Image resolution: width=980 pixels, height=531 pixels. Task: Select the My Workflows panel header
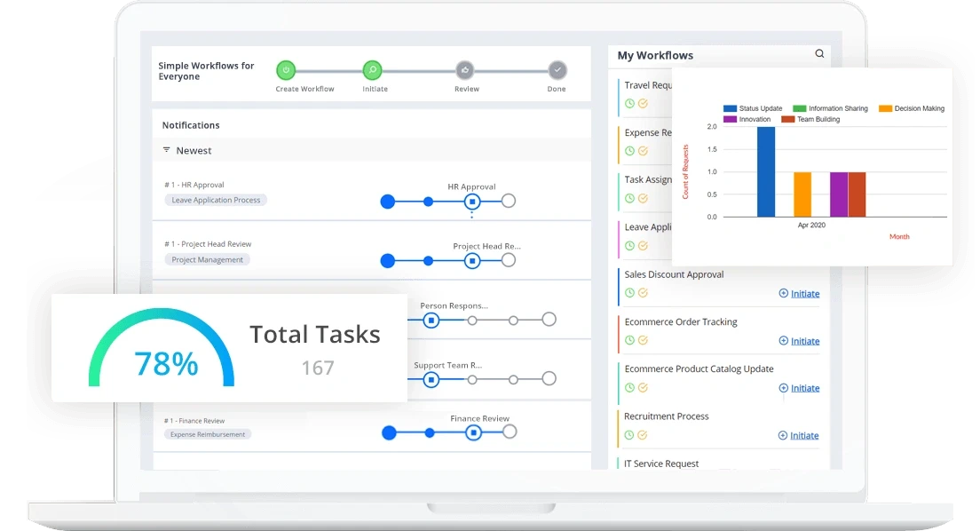click(x=654, y=55)
